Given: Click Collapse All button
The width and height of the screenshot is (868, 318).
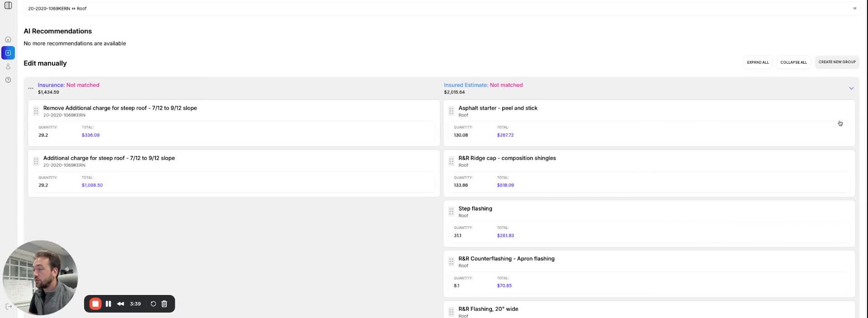Looking at the screenshot, I should click(793, 62).
